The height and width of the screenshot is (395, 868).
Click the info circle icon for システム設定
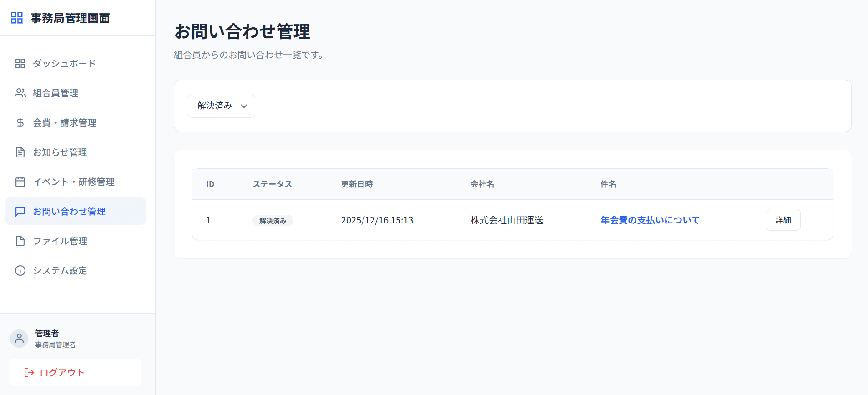point(20,271)
